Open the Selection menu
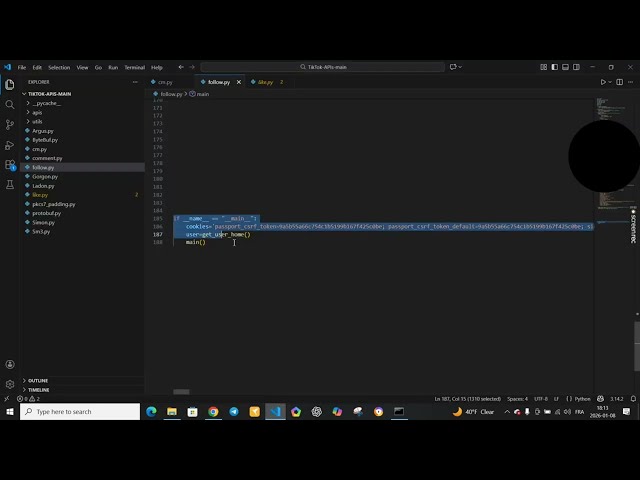 [59, 67]
